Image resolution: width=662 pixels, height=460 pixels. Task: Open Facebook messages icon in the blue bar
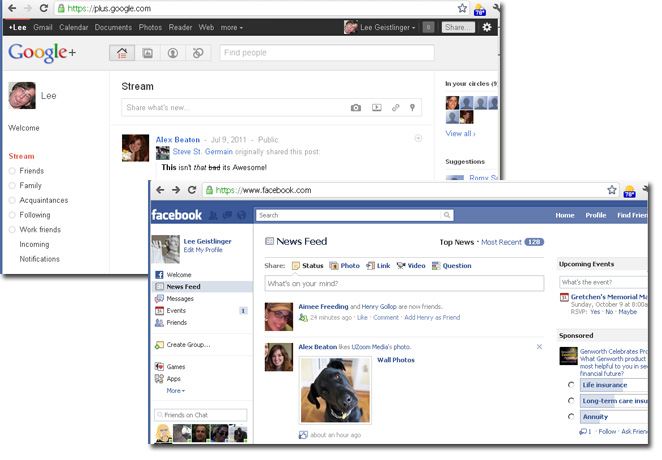click(x=228, y=216)
